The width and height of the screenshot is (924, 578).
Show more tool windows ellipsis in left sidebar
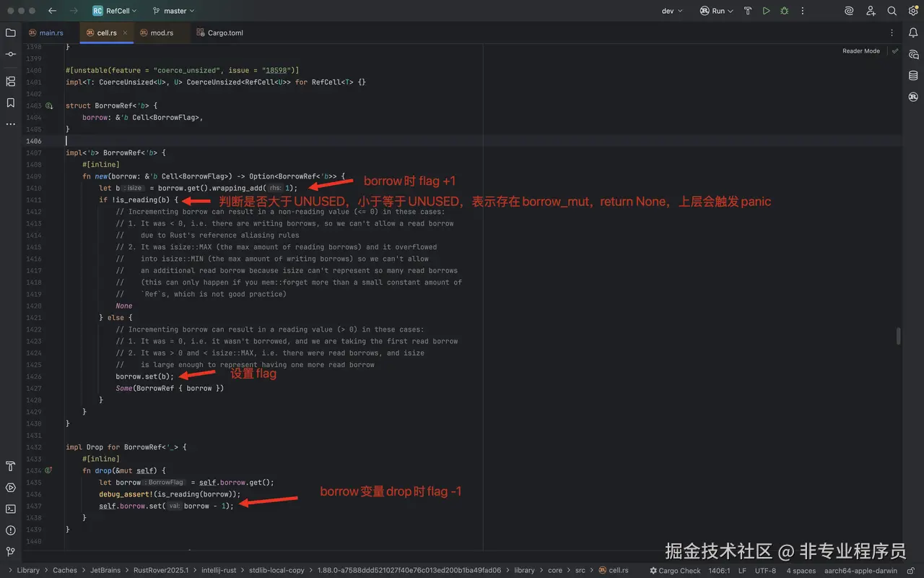(11, 124)
